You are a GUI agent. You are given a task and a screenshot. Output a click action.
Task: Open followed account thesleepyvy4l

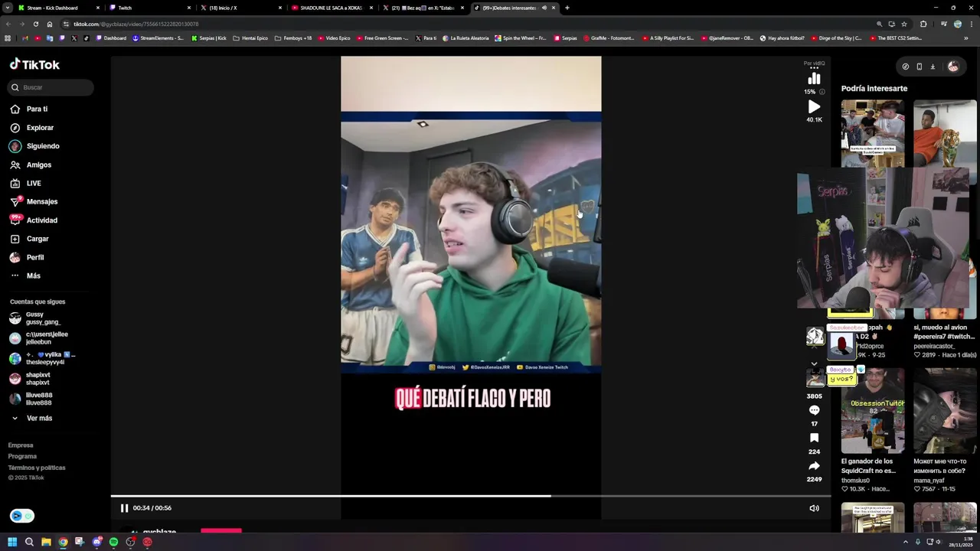pyautogui.click(x=42, y=358)
